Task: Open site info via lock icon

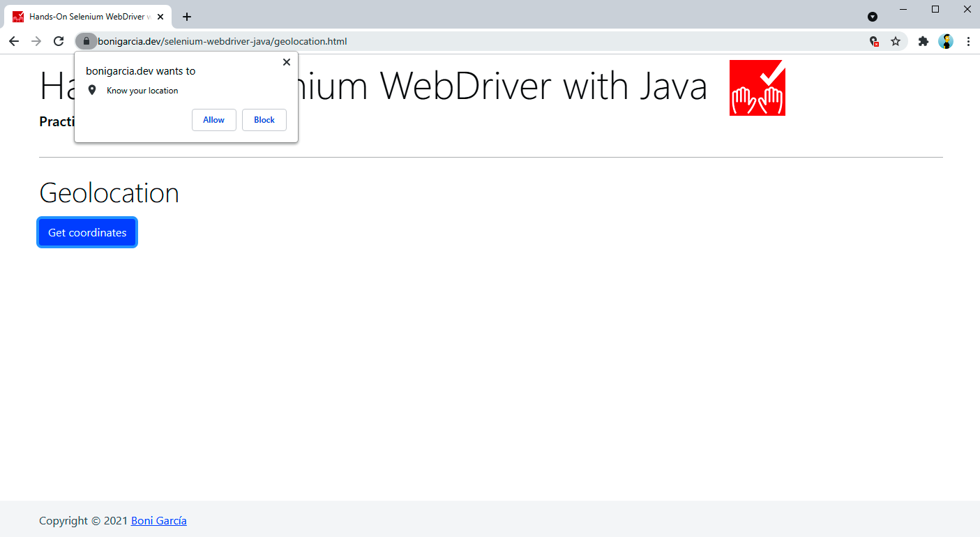Action: (x=86, y=41)
